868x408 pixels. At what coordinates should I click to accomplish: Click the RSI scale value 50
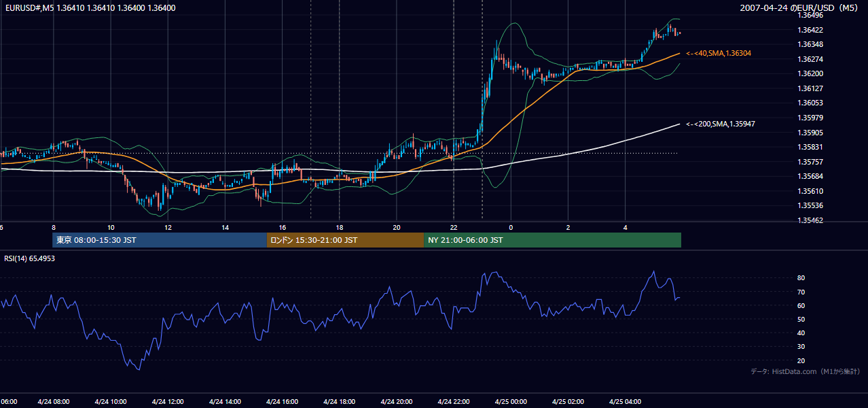point(801,319)
